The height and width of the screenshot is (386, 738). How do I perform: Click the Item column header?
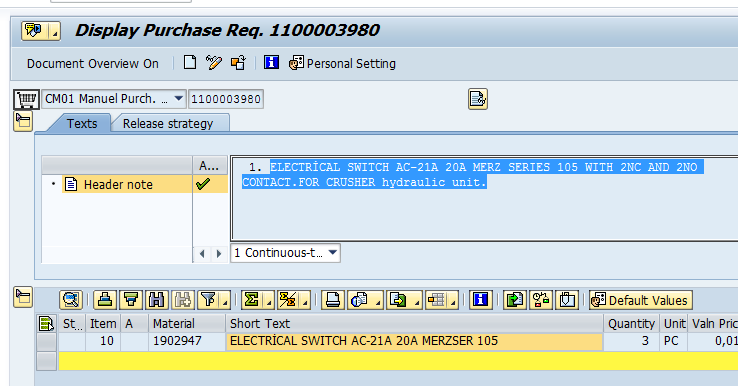coord(103,323)
